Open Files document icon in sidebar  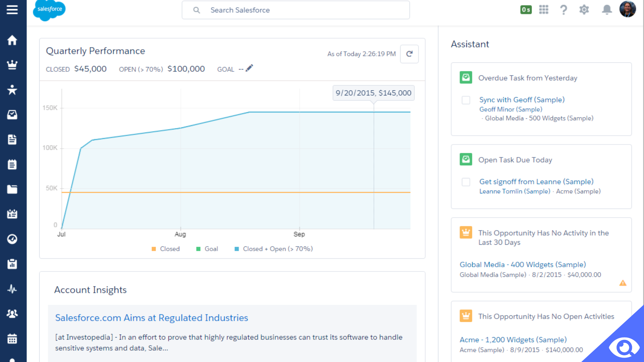click(12, 139)
